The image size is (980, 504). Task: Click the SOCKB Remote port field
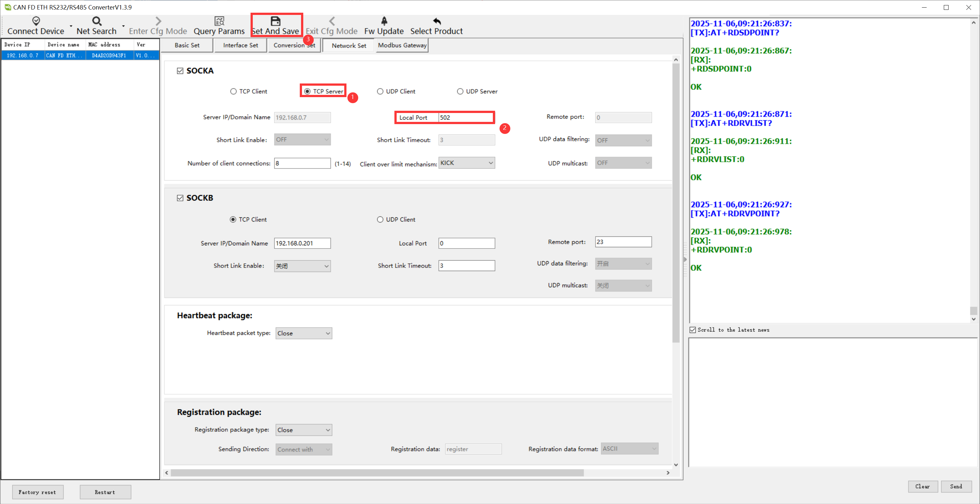pos(623,242)
